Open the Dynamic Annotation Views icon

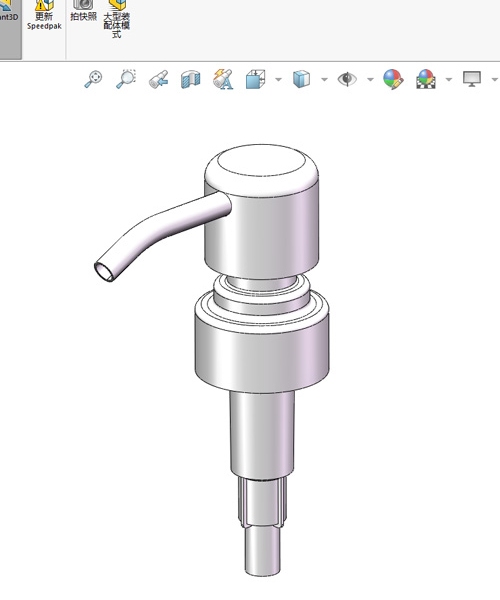coord(223,79)
